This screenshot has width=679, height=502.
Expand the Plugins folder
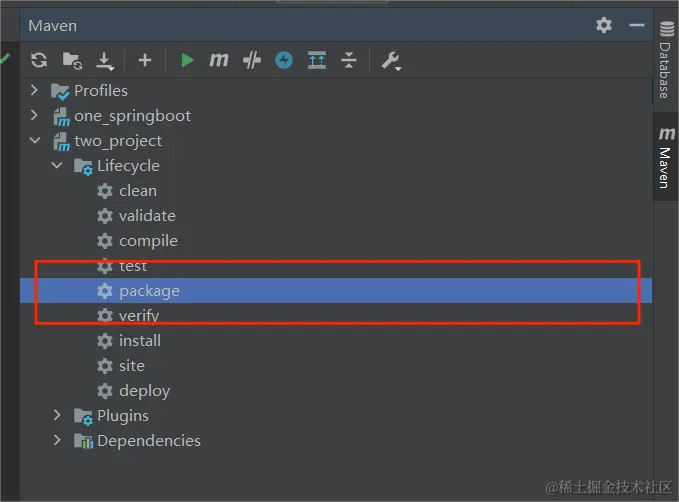tap(57, 415)
